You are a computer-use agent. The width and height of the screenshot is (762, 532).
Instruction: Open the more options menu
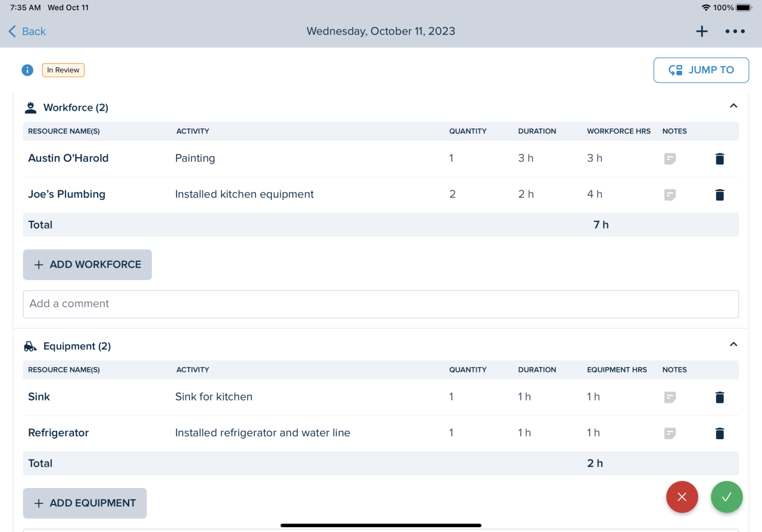point(735,31)
